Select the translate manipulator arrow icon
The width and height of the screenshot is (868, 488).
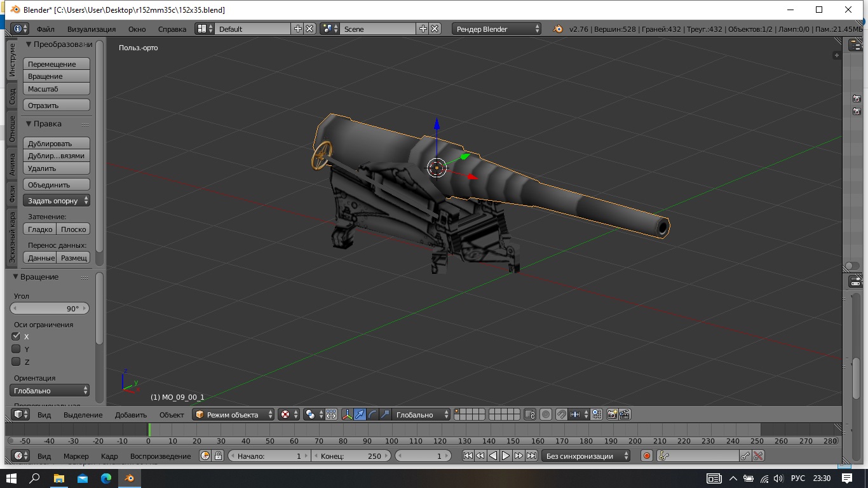[360, 414]
